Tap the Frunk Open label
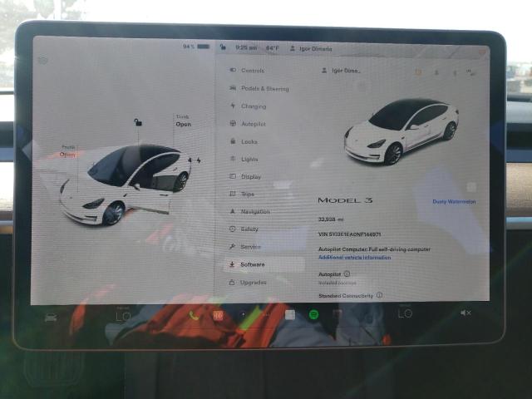 click(x=67, y=151)
